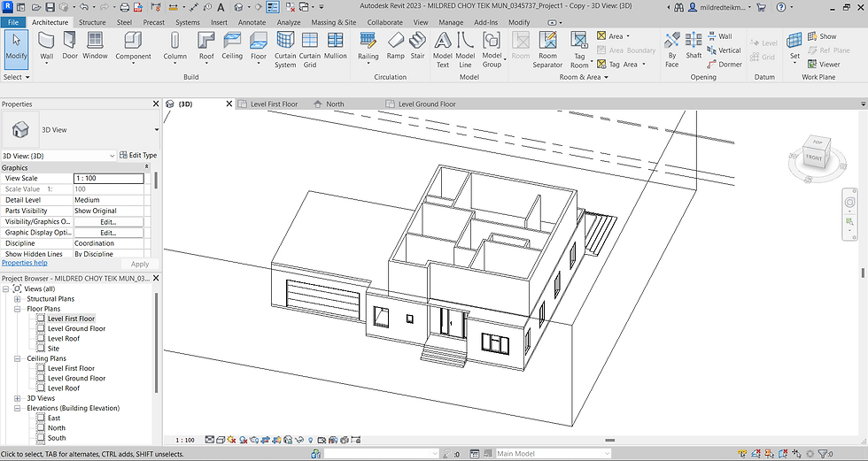The height and width of the screenshot is (461, 868).
Task: Select East elevation in Project Browser
Action: [x=54, y=418]
